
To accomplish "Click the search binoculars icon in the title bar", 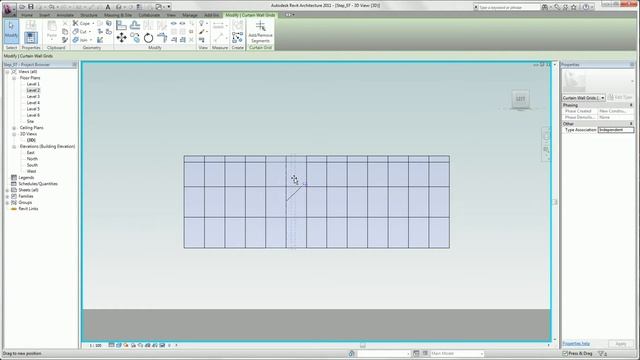I will pyautogui.click(x=545, y=7).
